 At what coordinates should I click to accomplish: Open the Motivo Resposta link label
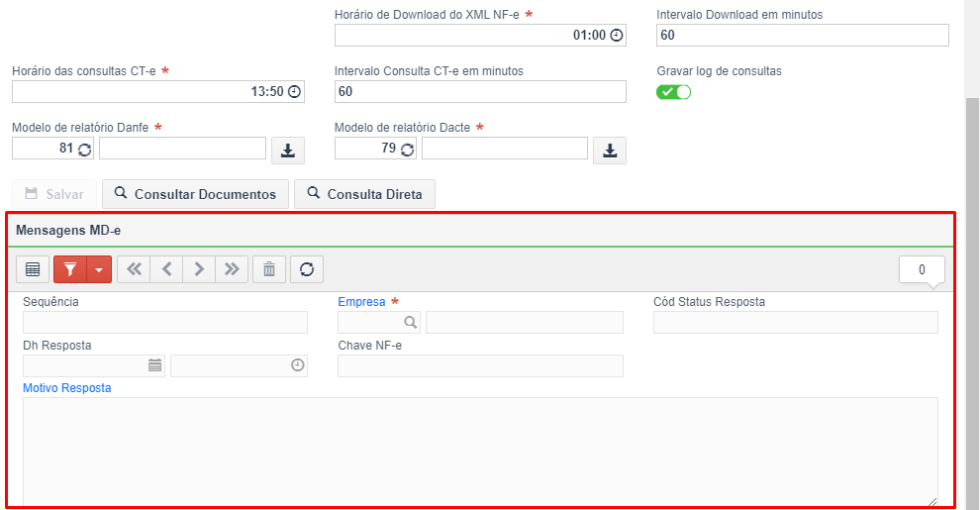click(67, 387)
